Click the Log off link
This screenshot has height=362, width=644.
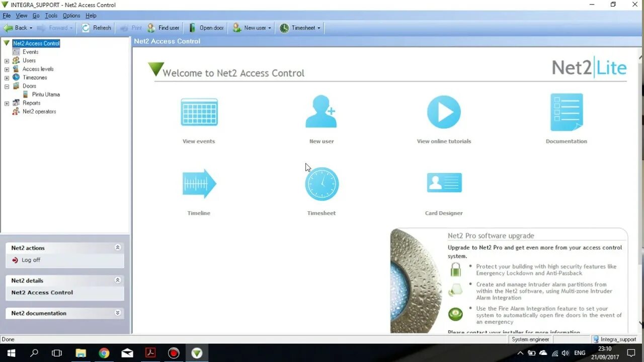[x=31, y=260]
